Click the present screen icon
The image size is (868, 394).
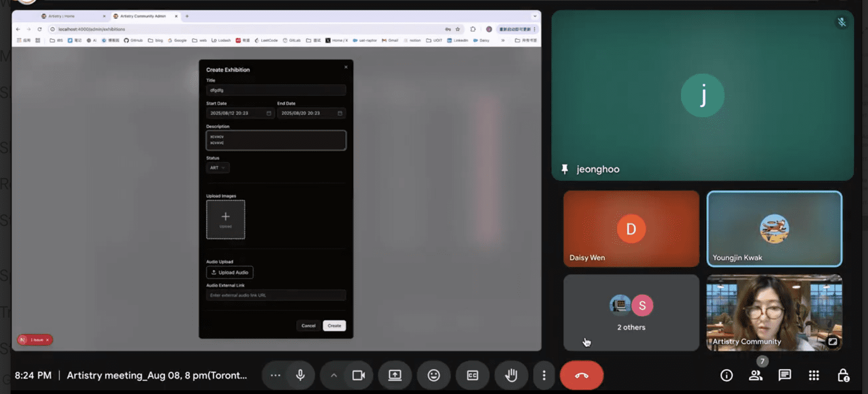click(395, 375)
